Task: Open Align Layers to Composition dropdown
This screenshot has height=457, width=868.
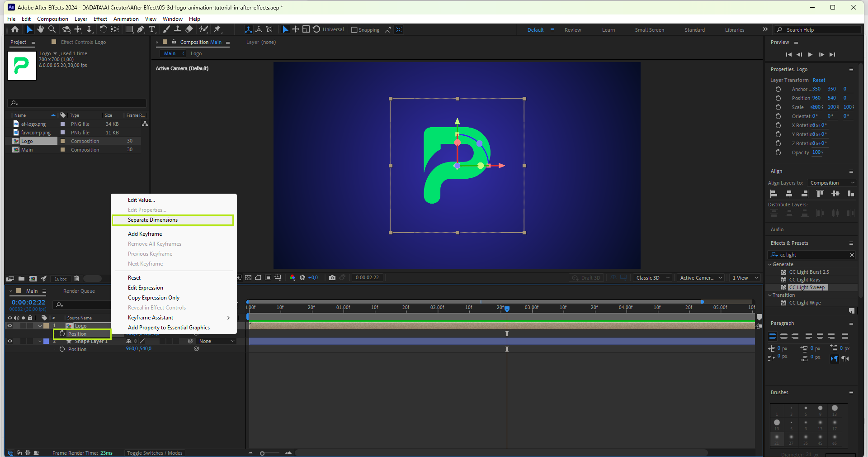Action: (832, 183)
